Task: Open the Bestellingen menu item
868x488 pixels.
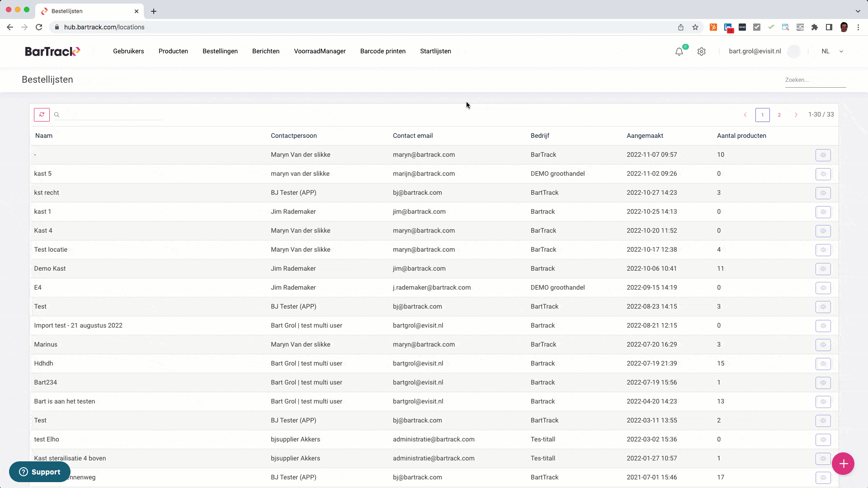Action: 220,52
